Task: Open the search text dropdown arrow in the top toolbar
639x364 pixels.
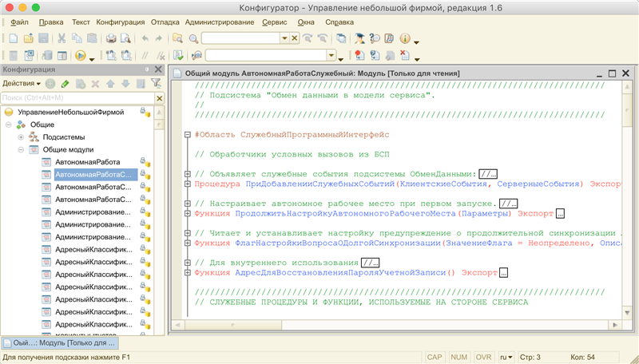Action: (x=284, y=38)
